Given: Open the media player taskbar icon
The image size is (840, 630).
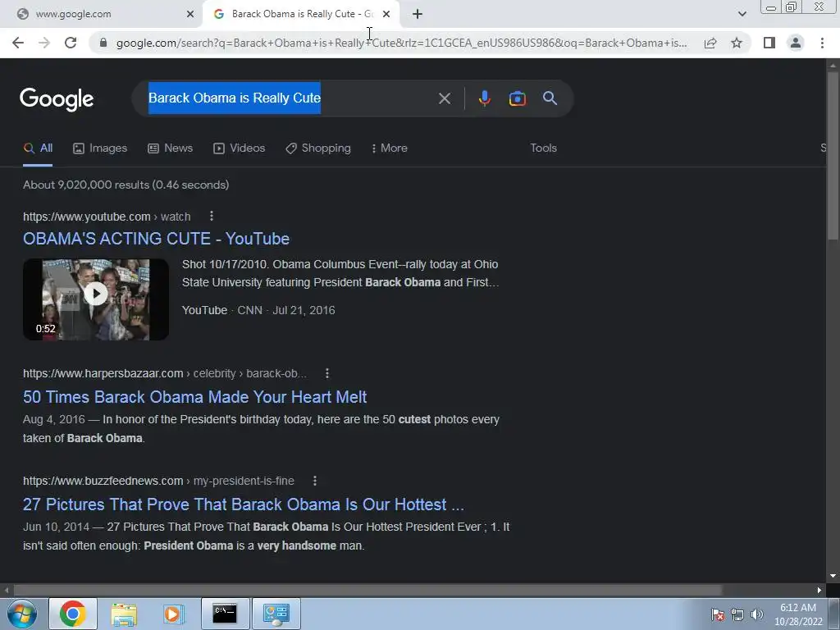Looking at the screenshot, I should pyautogui.click(x=173, y=614).
